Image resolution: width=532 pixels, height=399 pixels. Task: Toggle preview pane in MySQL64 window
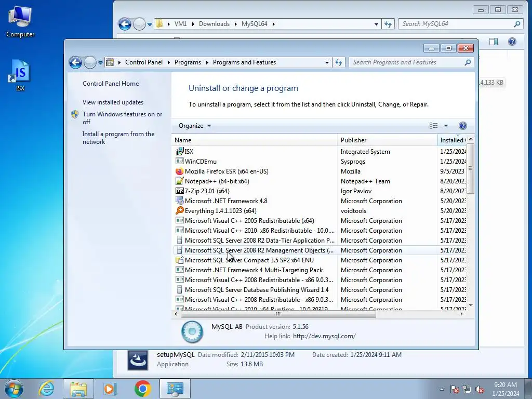pyautogui.click(x=494, y=42)
